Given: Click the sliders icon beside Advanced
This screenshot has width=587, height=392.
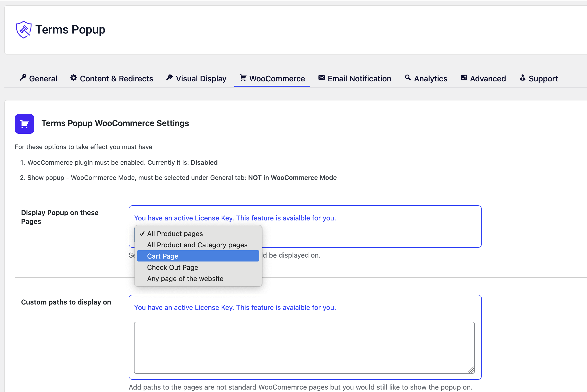Looking at the screenshot, I should [x=464, y=78].
